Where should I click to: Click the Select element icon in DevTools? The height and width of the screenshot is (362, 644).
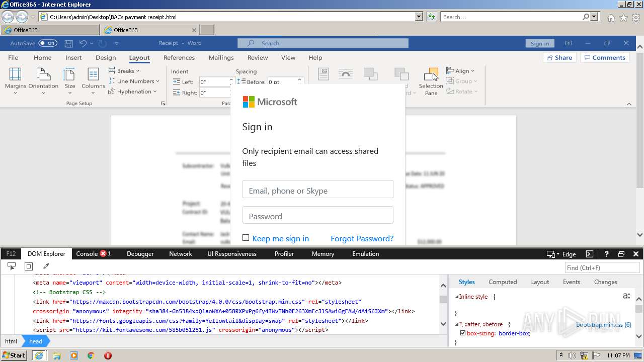(12, 266)
